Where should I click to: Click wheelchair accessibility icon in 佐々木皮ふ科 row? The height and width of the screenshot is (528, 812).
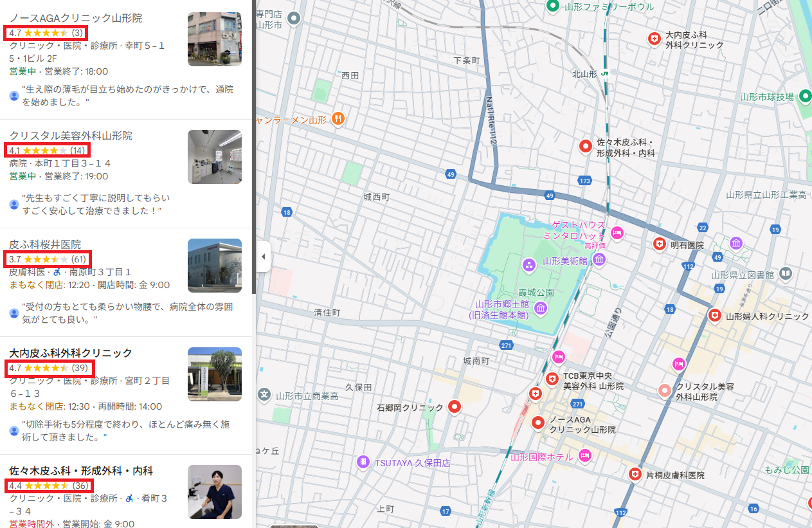point(129,498)
